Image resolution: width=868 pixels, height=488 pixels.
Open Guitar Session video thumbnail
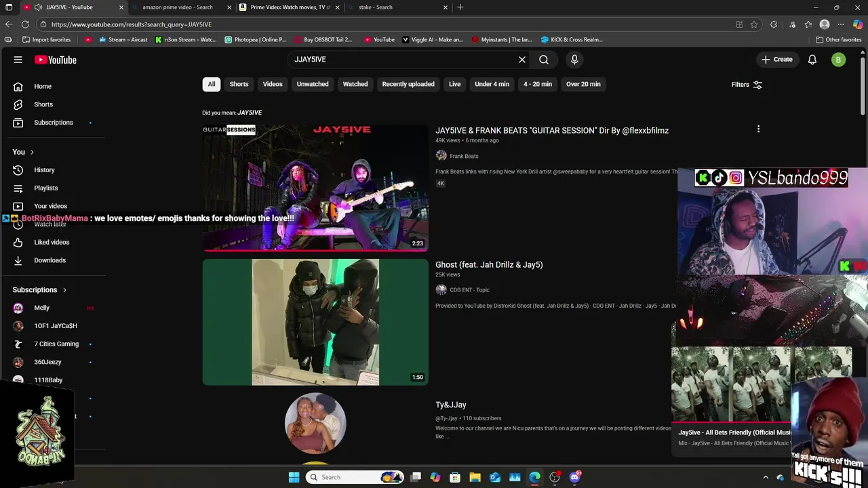pos(315,188)
